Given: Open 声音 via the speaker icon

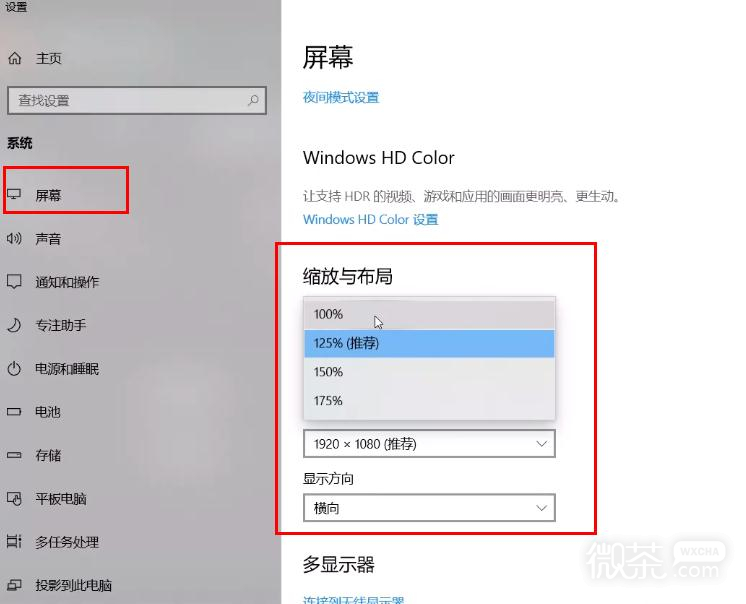Looking at the screenshot, I should point(14,238).
